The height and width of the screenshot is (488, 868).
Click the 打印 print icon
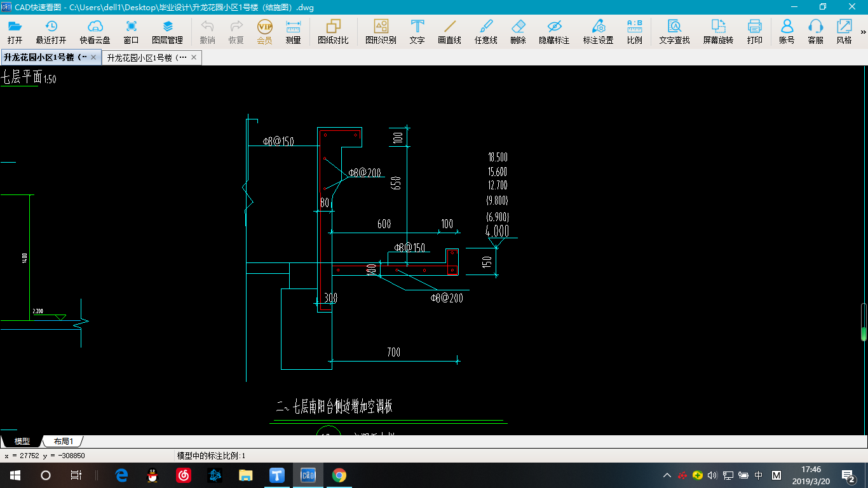(x=755, y=32)
